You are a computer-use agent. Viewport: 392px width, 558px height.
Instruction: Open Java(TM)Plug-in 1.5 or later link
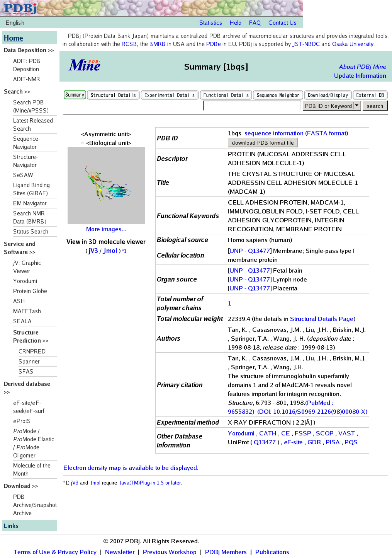click(x=150, y=483)
